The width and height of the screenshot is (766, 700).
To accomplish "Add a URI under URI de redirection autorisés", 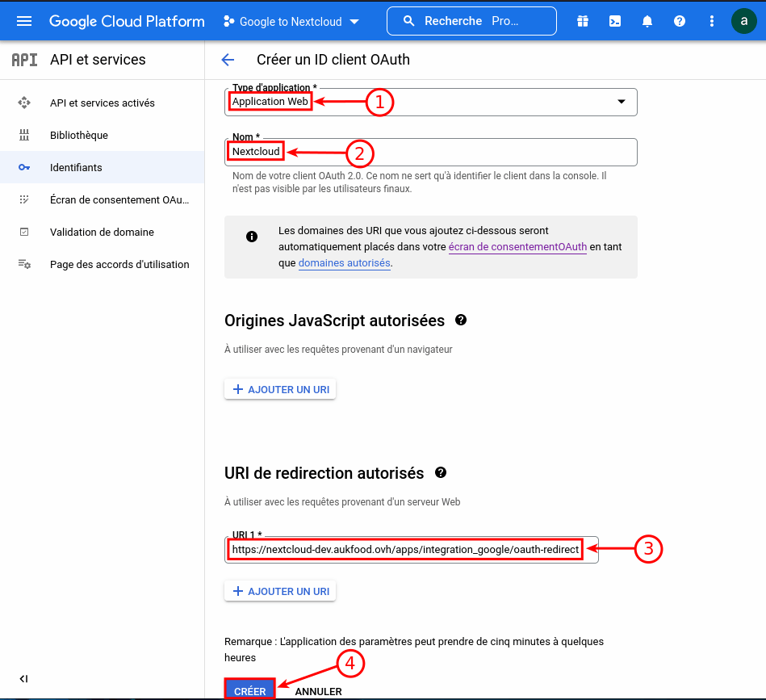I will coord(280,591).
